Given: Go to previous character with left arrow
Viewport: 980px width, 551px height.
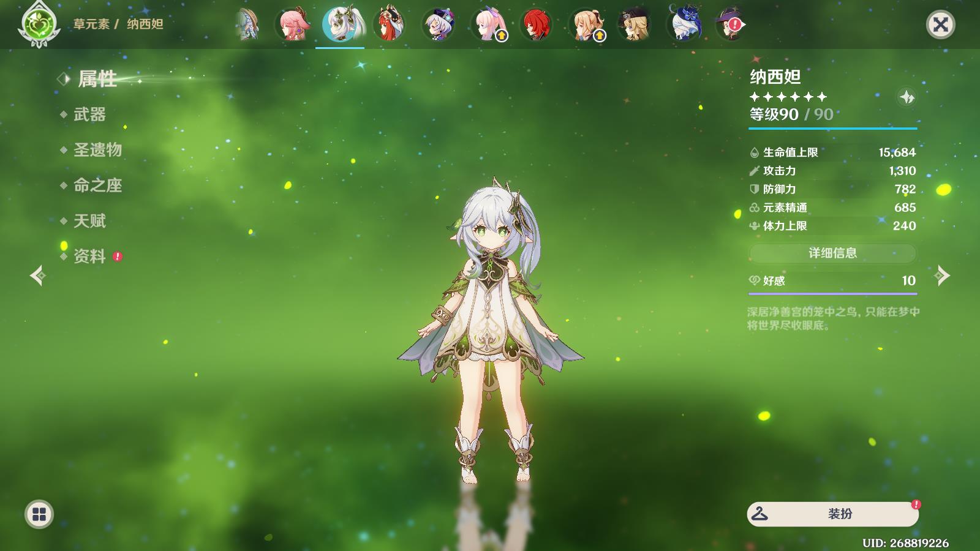Looking at the screenshot, I should click(x=37, y=275).
